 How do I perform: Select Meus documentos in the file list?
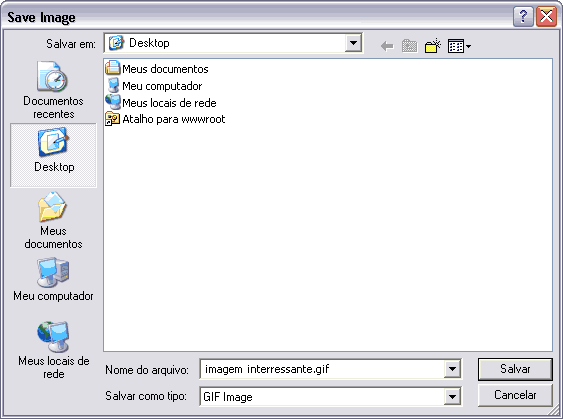[157, 68]
